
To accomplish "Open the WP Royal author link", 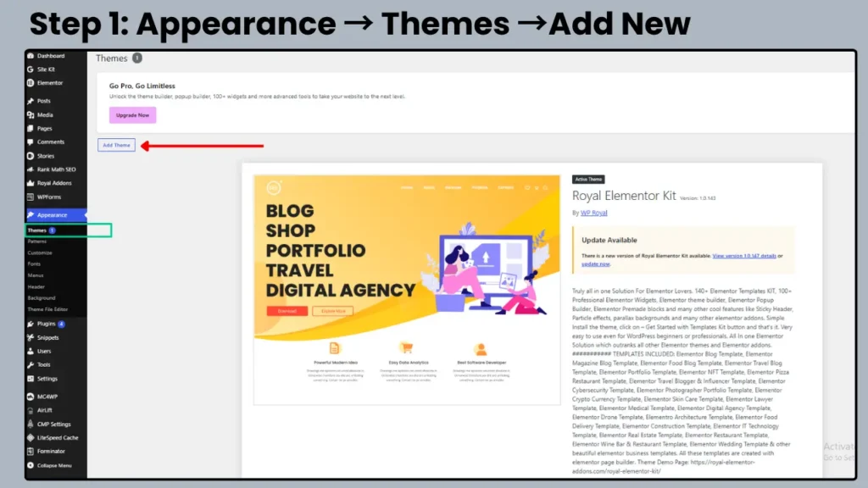I will coord(593,213).
